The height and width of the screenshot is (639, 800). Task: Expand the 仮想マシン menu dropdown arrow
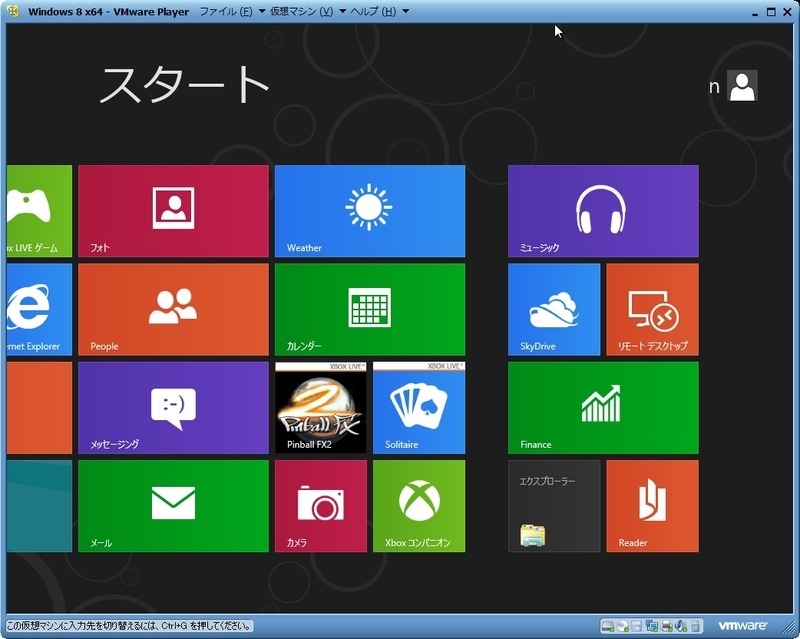[x=342, y=11]
